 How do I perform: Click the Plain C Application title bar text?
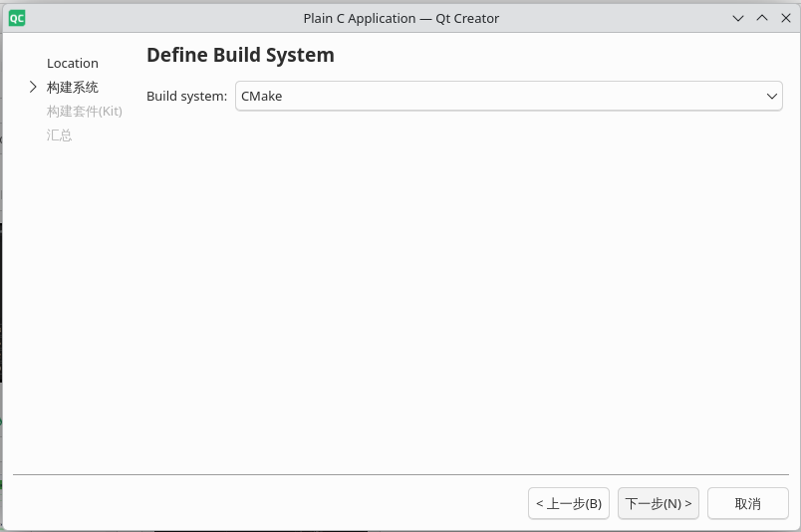(x=401, y=18)
